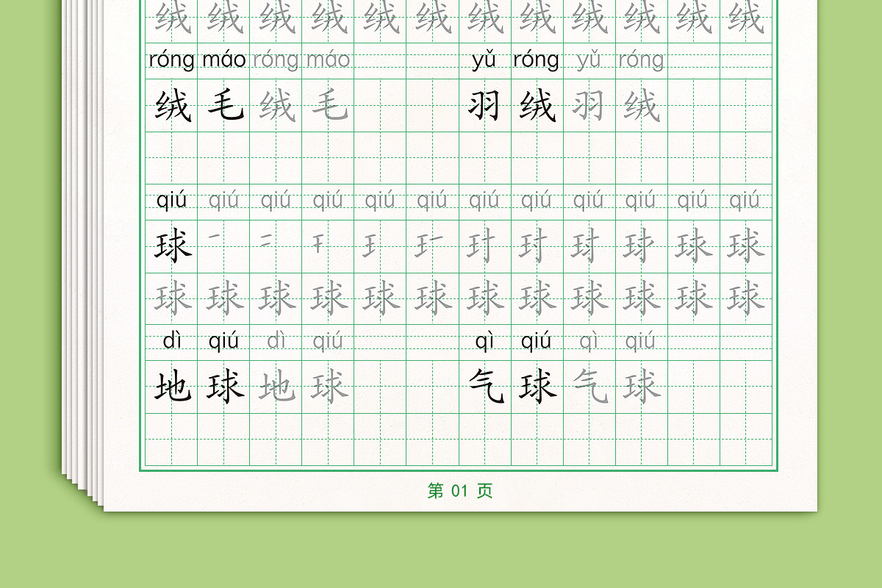The width and height of the screenshot is (882, 588).
Task: Click the black character 地
Action: click(173, 387)
